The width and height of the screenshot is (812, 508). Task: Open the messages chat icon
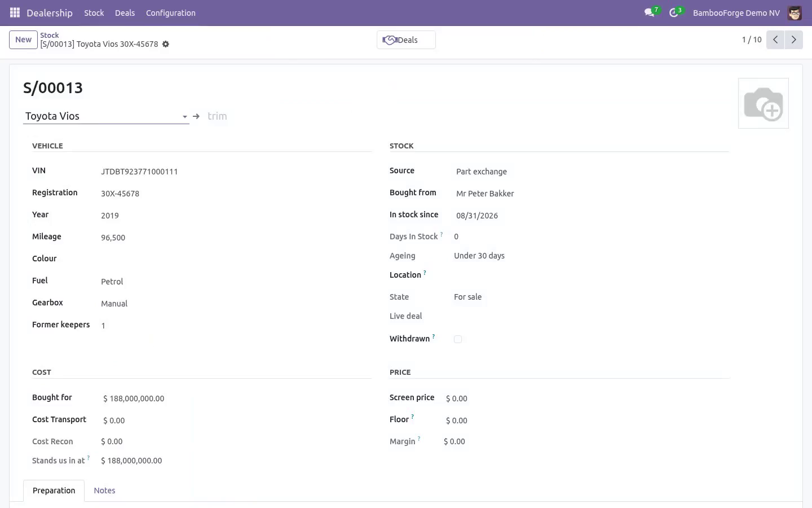650,12
